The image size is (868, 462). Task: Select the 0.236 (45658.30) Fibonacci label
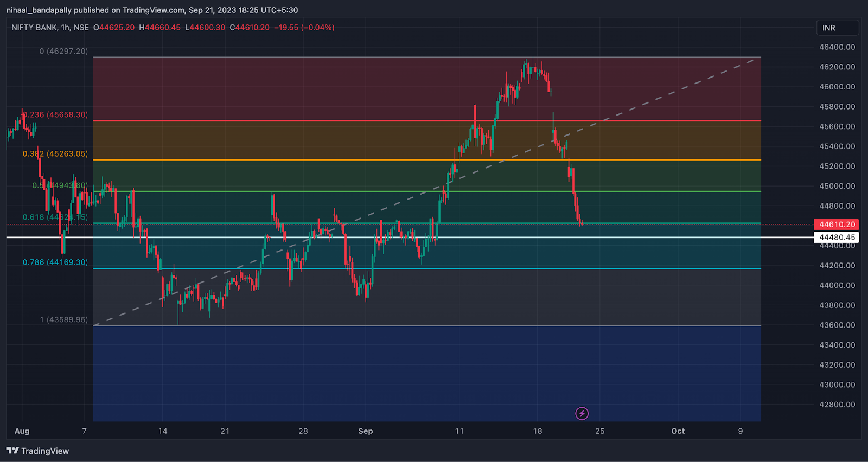pyautogui.click(x=55, y=114)
